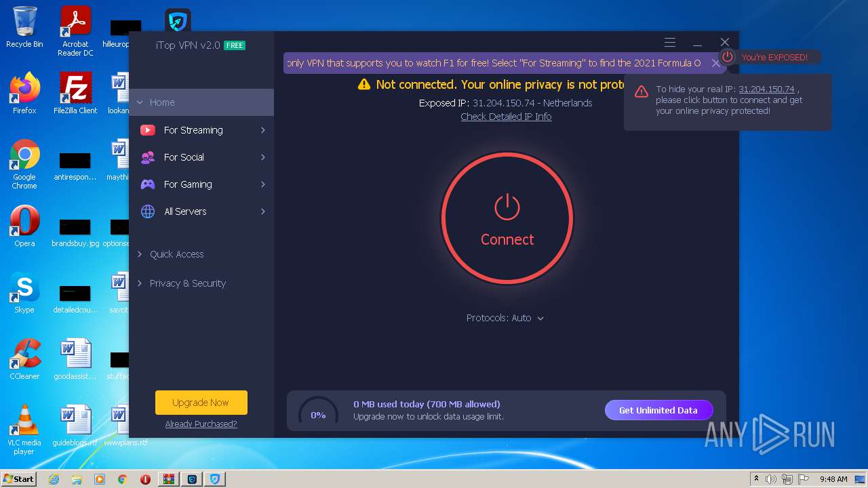
Task: Open the FileZilla Client desktop shortcut
Action: pyautogui.click(x=75, y=93)
